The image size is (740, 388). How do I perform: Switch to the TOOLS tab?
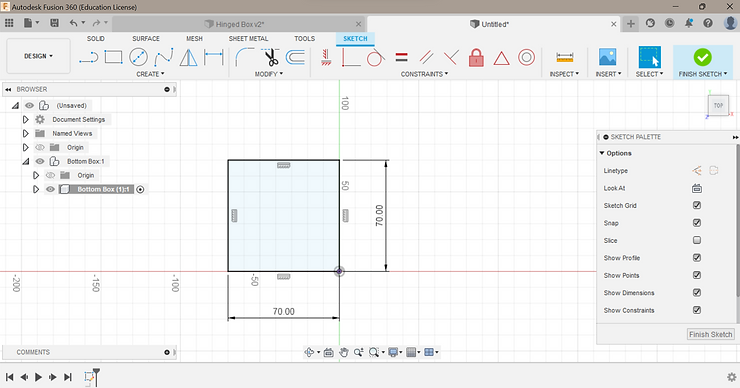(x=304, y=39)
